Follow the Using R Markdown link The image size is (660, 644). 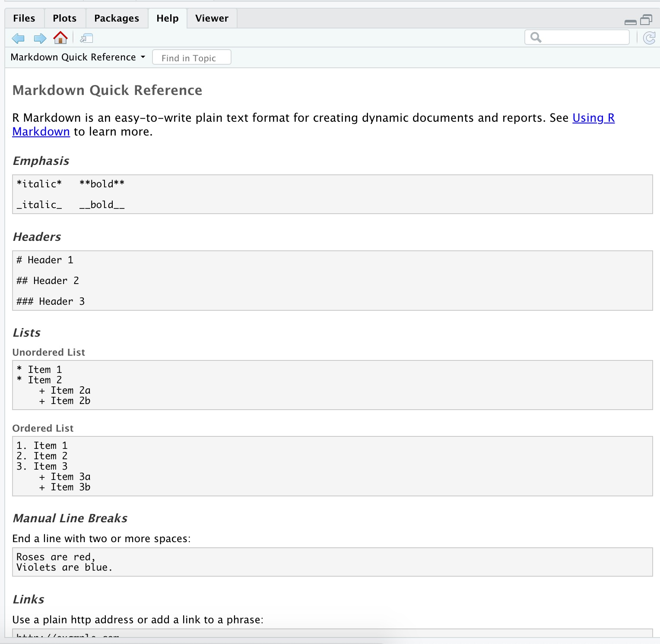click(593, 118)
